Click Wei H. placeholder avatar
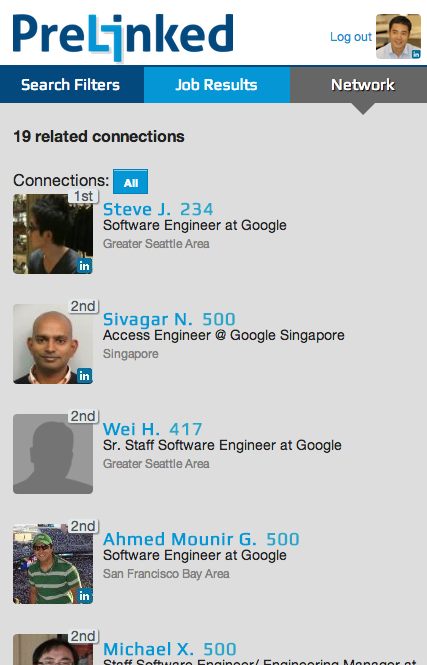This screenshot has width=427, height=665. click(53, 454)
